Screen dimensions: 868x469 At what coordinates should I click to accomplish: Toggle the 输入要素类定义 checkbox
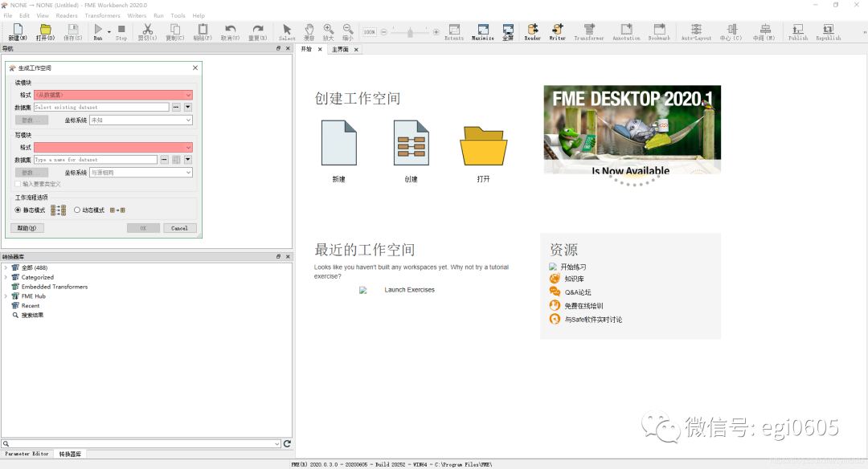tap(18, 184)
